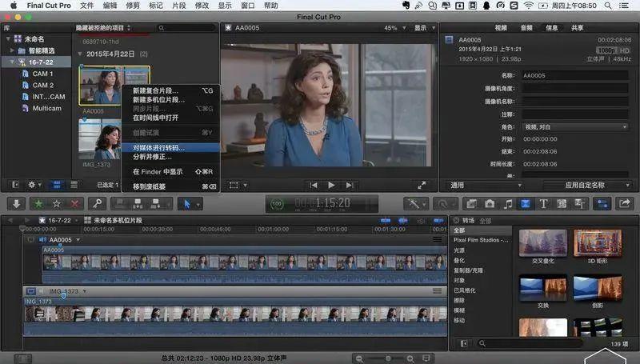Open the magic wand enhancements menu
The image size is (640, 364).
click(x=416, y=204)
